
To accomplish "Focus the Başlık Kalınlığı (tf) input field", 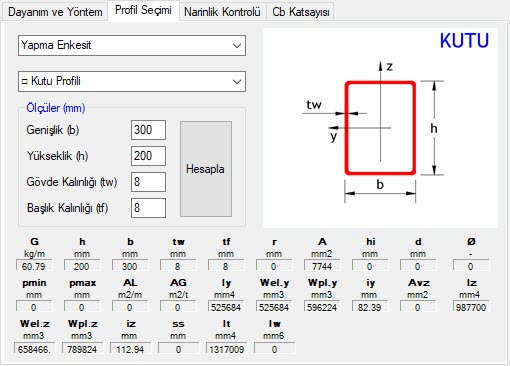I will pyautogui.click(x=148, y=208).
